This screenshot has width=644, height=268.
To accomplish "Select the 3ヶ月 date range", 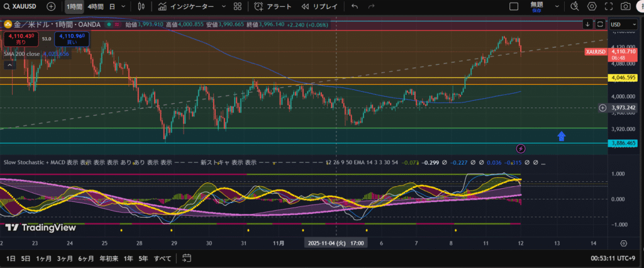I will coord(64,258).
